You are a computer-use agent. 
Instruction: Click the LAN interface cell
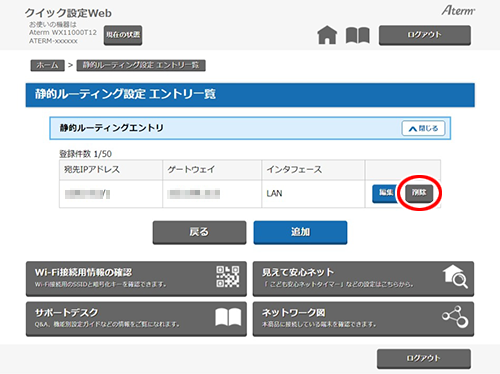point(313,194)
